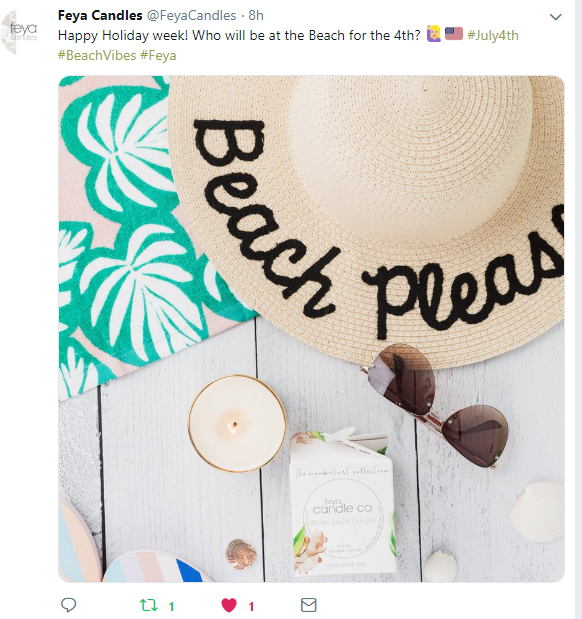582x619 pixels.
Task: Toggle the red heart like icon
Action: coord(229,605)
